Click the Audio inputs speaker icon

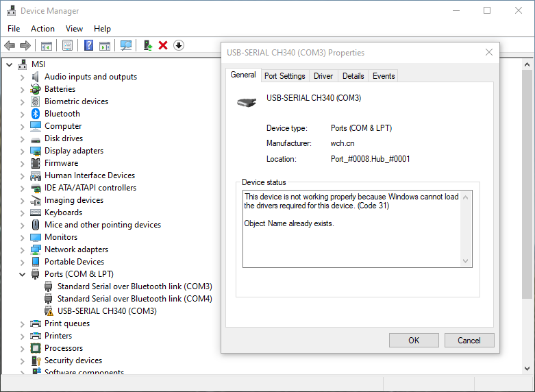point(36,77)
